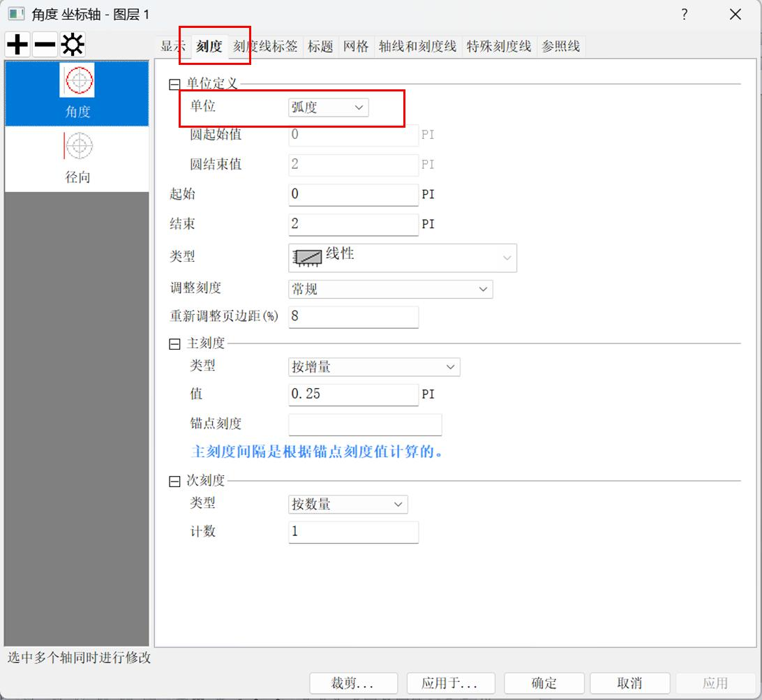Open the minor tick 类型 dropdown 按数量
This screenshot has width=762, height=700.
(x=348, y=504)
